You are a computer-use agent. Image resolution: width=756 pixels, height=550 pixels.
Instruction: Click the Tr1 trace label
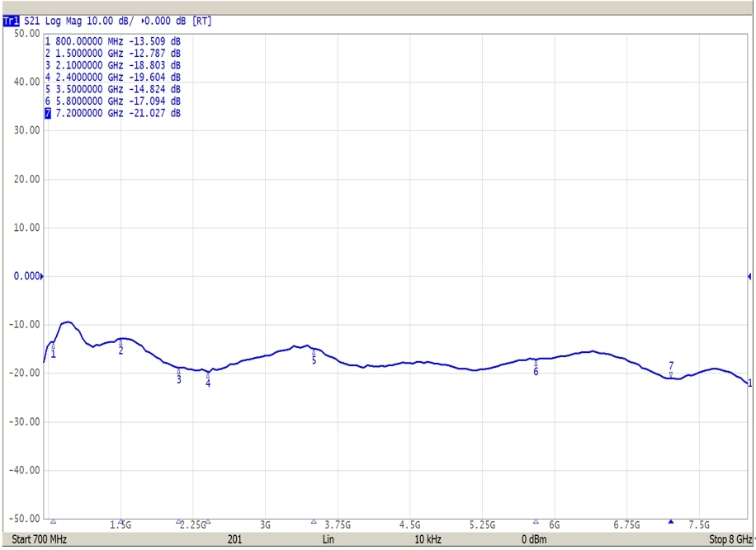[12, 21]
